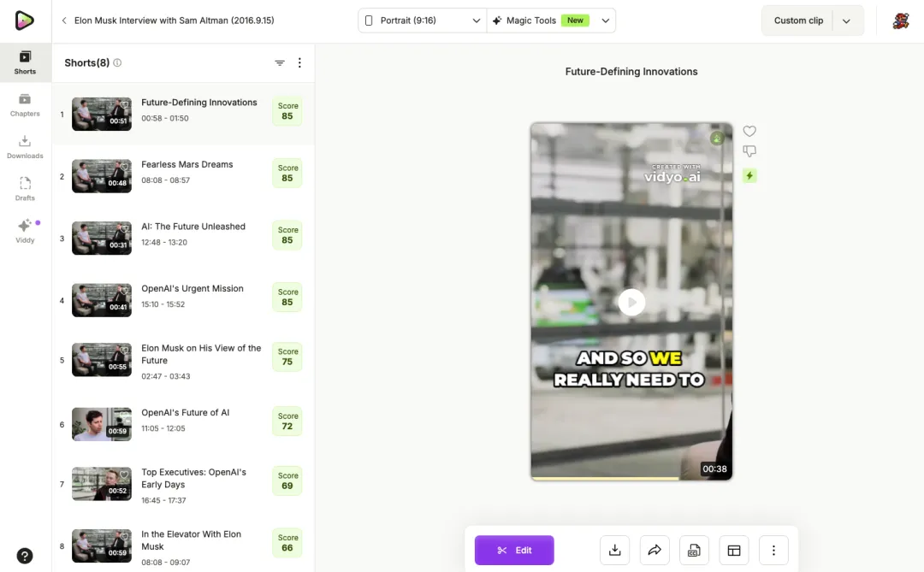Open the more options menu in bottom toolbar
This screenshot has height=572, width=924.
pos(773,551)
